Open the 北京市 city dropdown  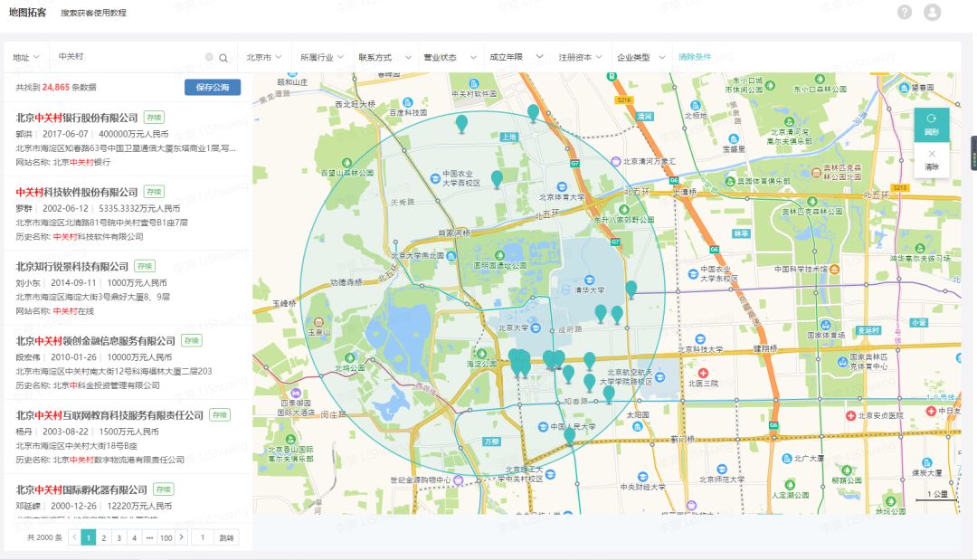click(263, 57)
